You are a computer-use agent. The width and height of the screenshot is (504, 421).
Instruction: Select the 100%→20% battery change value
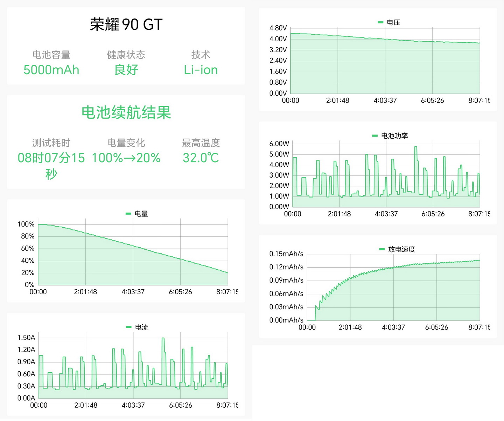click(126, 158)
